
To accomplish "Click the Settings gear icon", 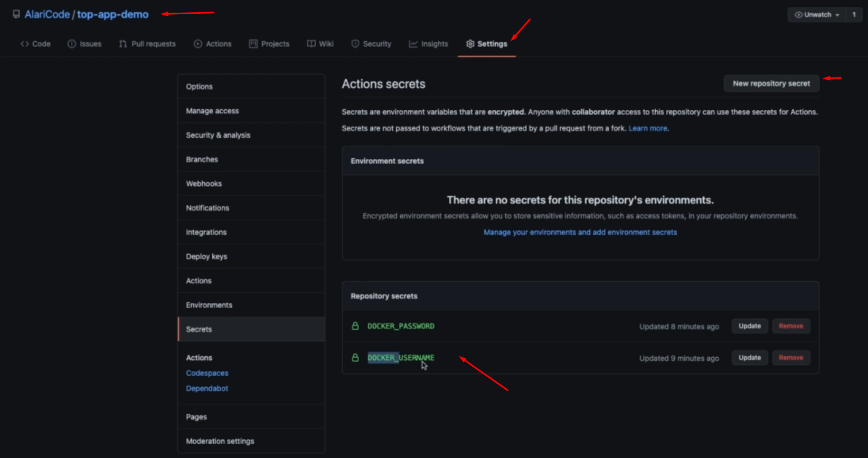I will click(470, 44).
